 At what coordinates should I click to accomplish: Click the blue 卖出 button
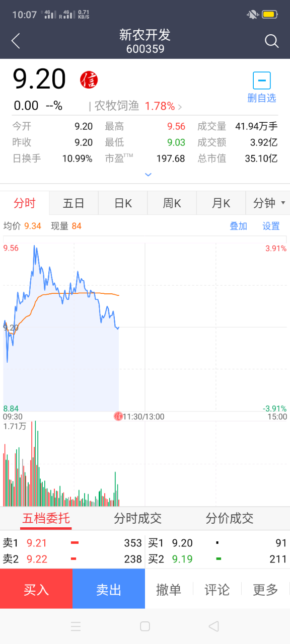[x=109, y=589]
